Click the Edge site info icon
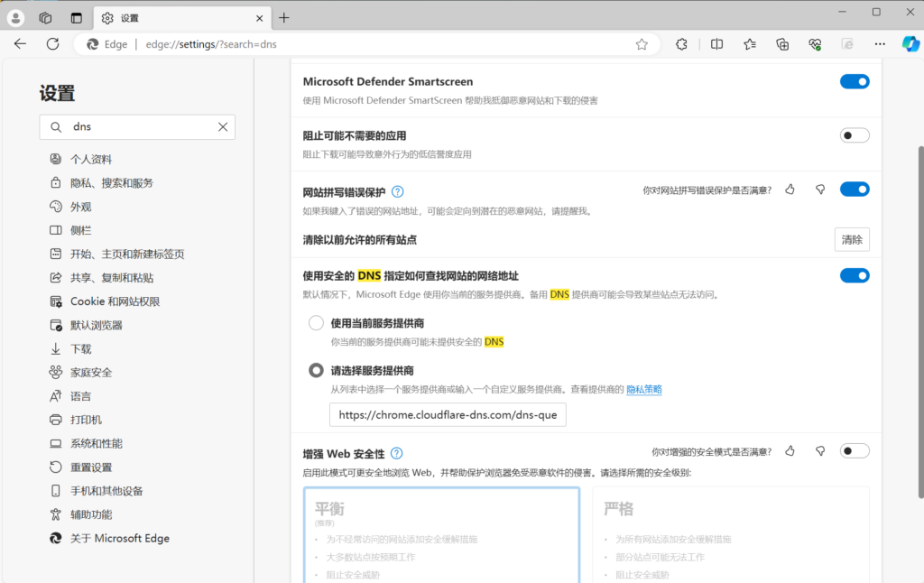Screen dimensions: 924x583 [x=93, y=44]
